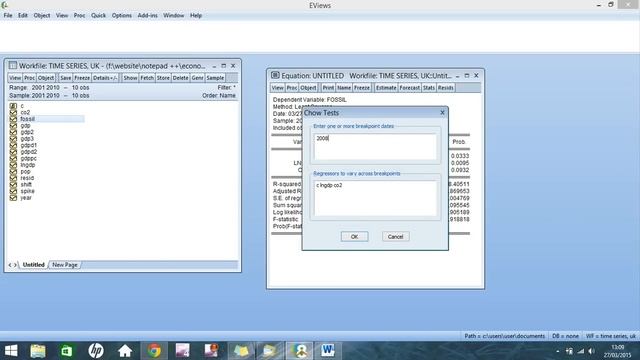Select the co2 series icon
Image resolution: width=640 pixels, height=360 pixels.
13,112
